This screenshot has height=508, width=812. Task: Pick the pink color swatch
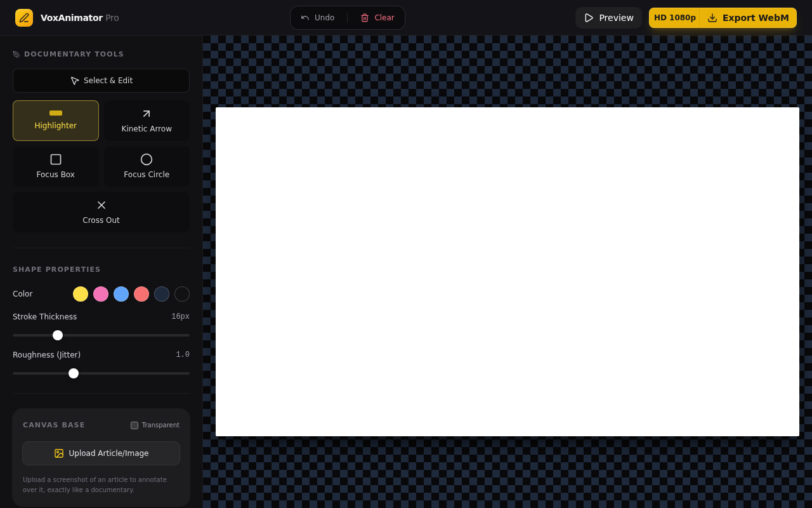[x=101, y=294]
